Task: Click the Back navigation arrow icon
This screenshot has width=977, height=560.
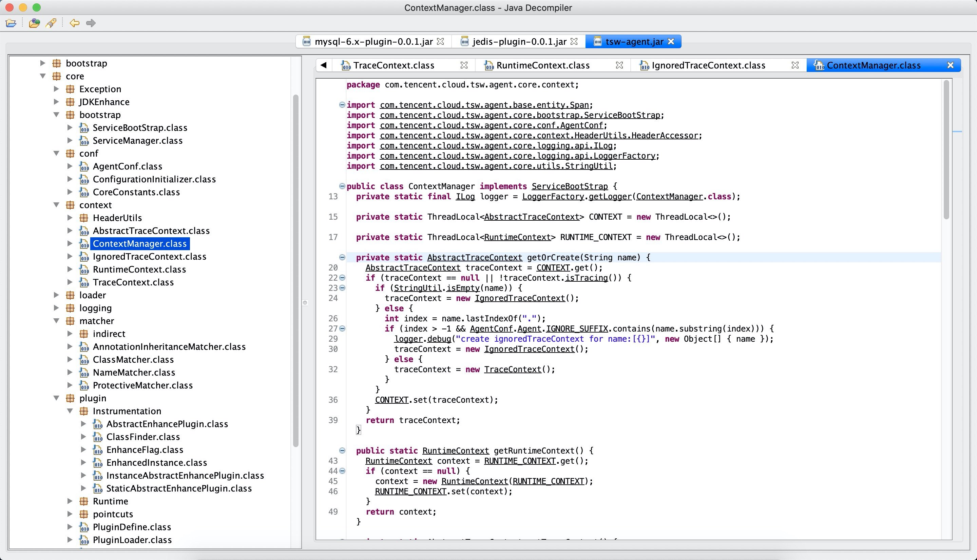Action: [74, 23]
